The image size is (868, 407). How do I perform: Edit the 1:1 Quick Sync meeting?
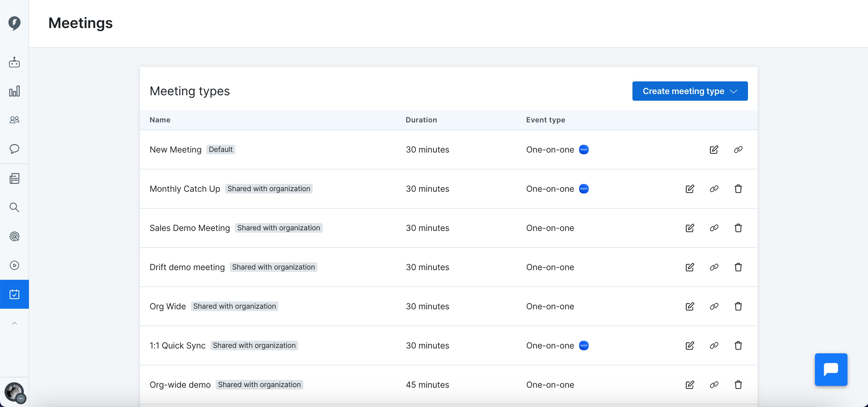point(689,345)
